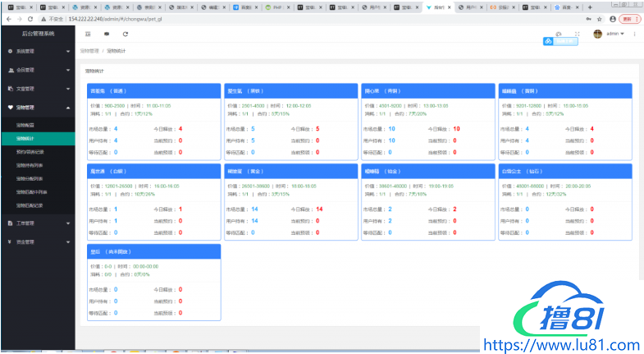
Task: Click the 宠物管理 breadcrumb link
Action: 89,51
